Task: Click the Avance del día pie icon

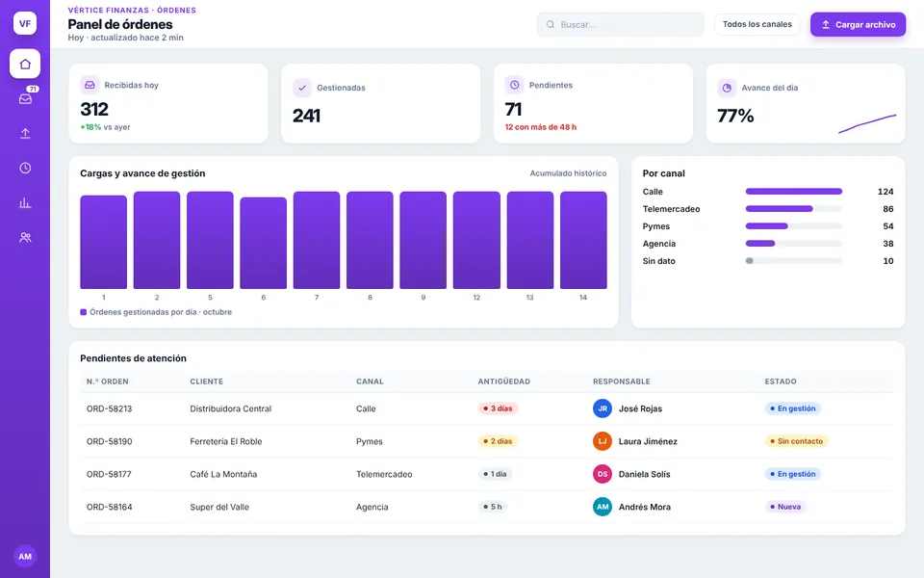Action: point(727,88)
